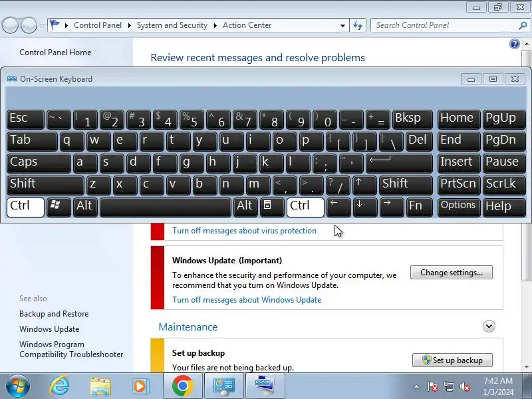Viewport: 532px width, 399px height.
Task: Click the network tray icon
Action: pyautogui.click(x=448, y=386)
